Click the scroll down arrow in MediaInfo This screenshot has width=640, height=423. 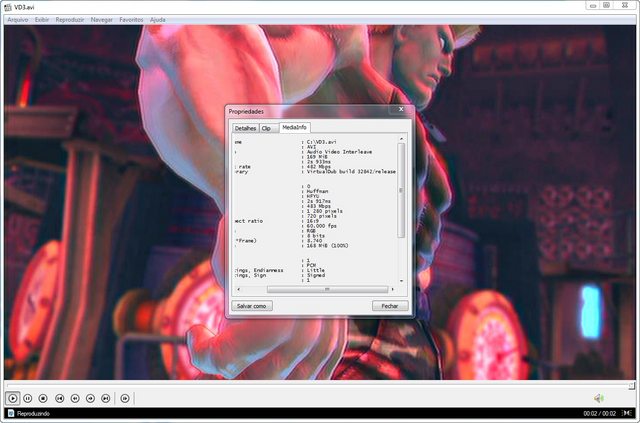[x=401, y=281]
